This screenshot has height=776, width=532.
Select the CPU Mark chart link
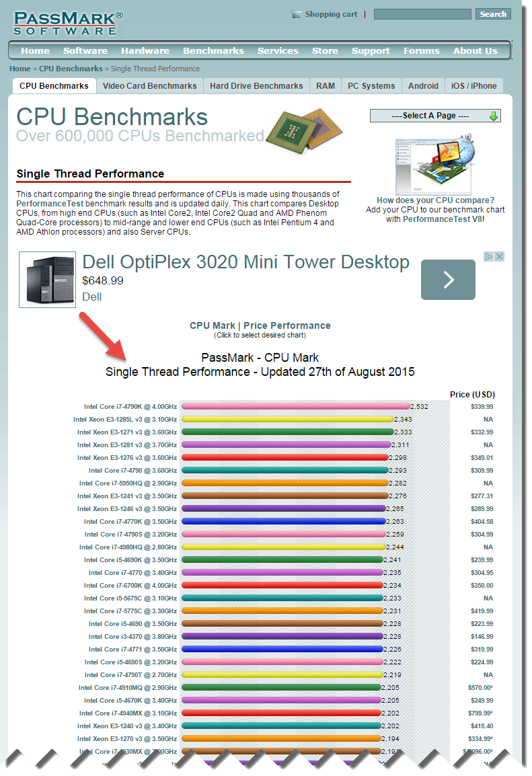pyautogui.click(x=213, y=325)
